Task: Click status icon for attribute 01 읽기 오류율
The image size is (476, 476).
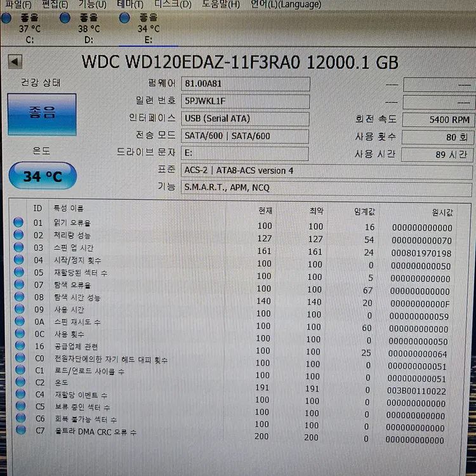Action: pyautogui.click(x=18, y=222)
